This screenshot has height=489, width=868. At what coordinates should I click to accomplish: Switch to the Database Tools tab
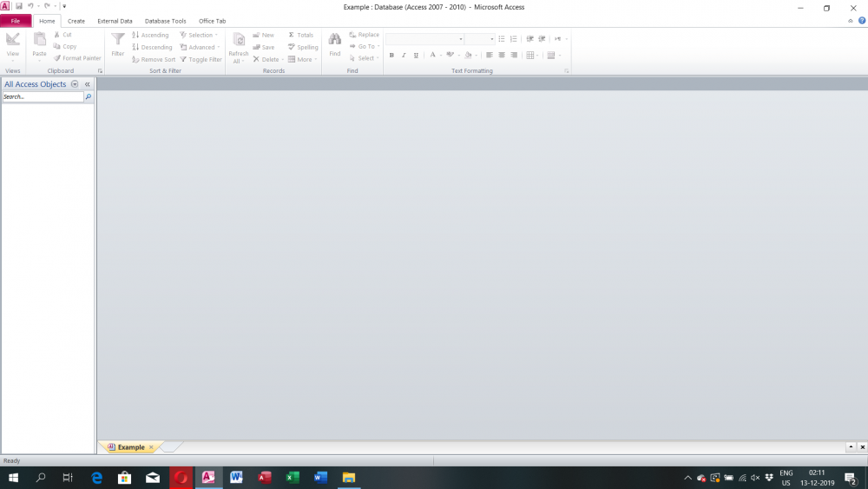point(166,21)
